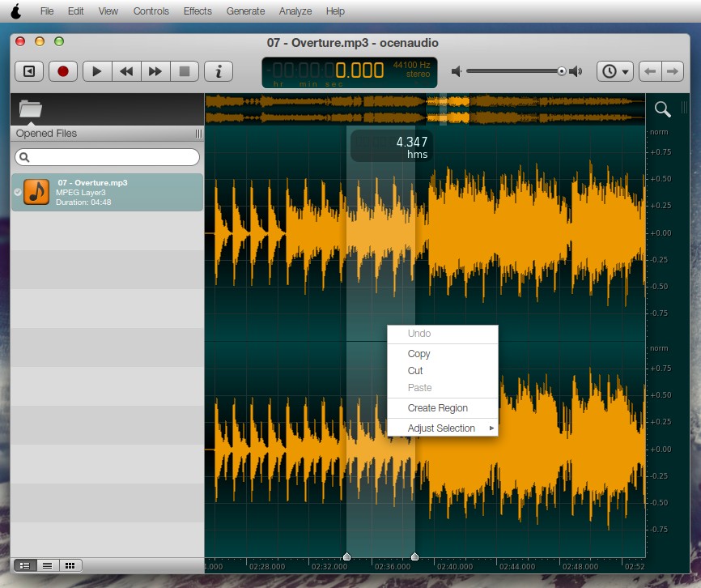
Task: Open the clock history dropdown
Action: click(615, 71)
